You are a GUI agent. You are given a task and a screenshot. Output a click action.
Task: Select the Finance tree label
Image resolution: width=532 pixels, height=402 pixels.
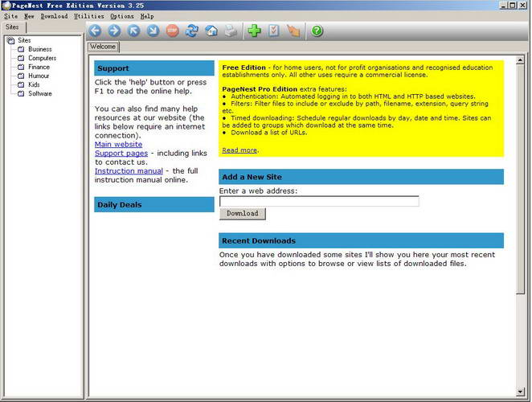39,67
